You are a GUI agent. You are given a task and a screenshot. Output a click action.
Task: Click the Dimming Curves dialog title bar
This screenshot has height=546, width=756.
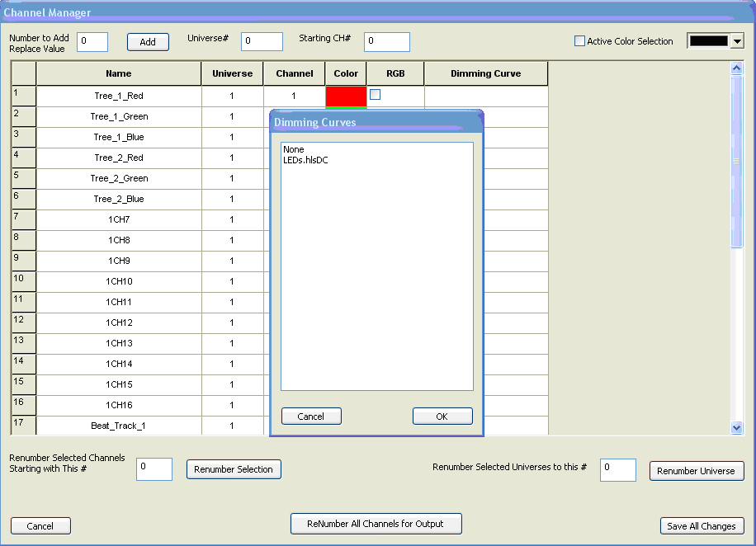tap(376, 122)
